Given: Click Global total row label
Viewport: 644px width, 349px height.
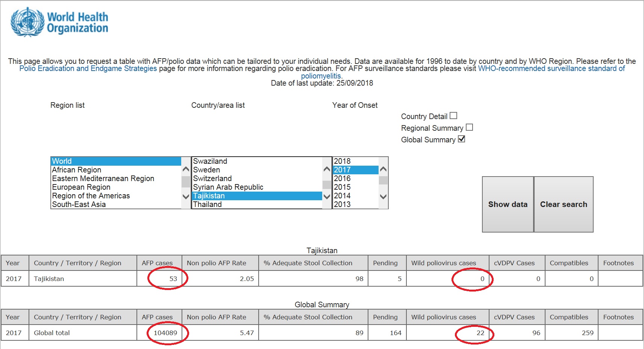Looking at the screenshot, I should click(52, 333).
